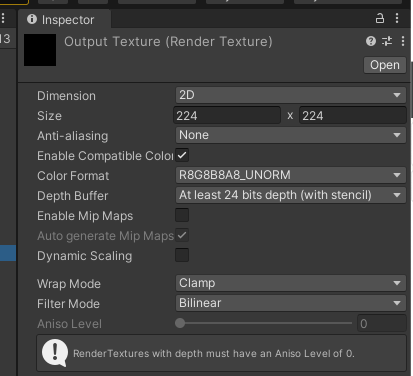Image resolution: width=413 pixels, height=376 pixels.
Task: Open the Dimension 2D dropdown
Action: [x=291, y=95]
